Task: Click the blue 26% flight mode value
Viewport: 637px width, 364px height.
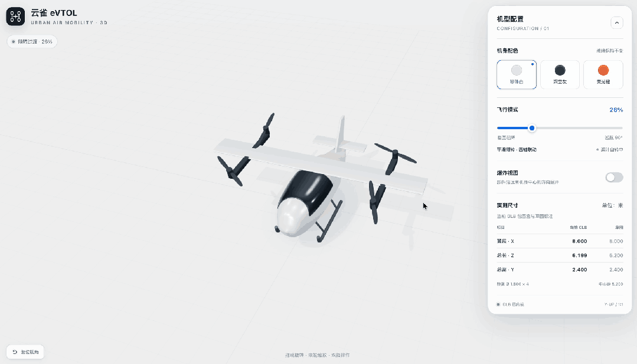Action: (616, 110)
